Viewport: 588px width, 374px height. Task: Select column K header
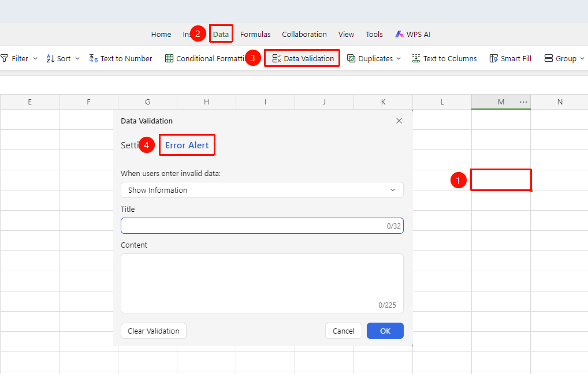(x=384, y=102)
